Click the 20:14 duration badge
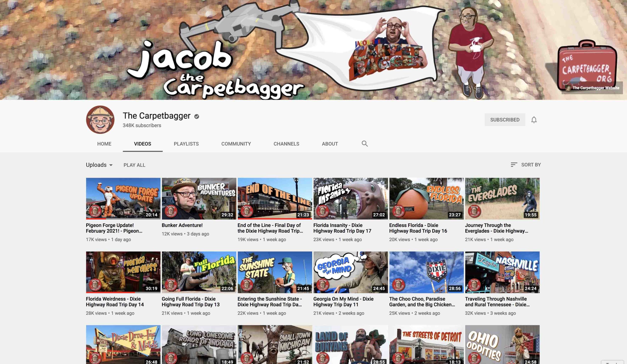The width and height of the screenshot is (627, 364). tap(152, 215)
